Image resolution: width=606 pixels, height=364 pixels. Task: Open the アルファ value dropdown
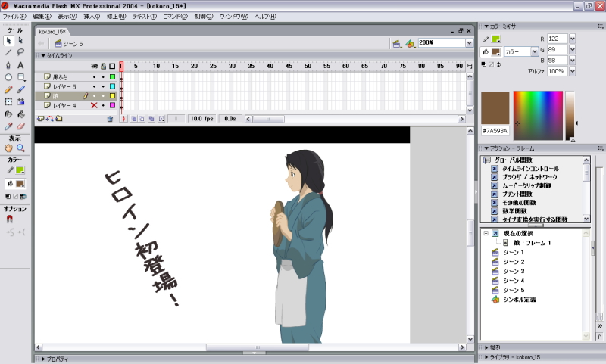(573, 71)
